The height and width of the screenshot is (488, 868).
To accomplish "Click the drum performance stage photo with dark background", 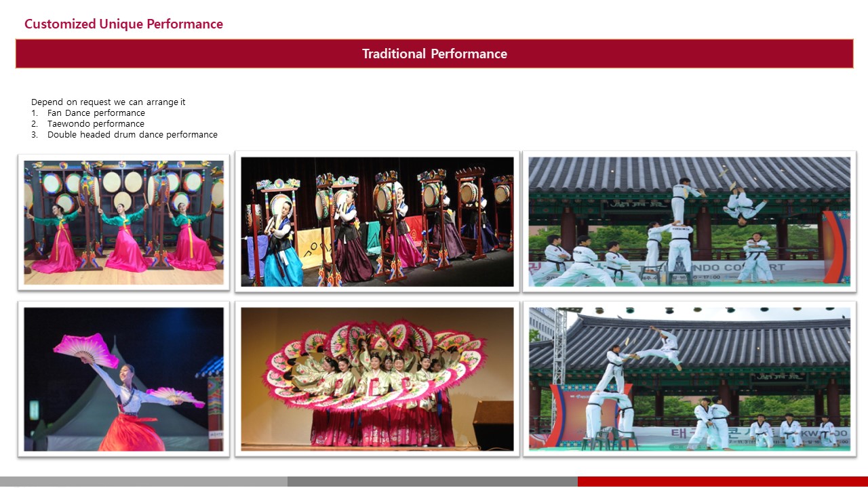I will pos(377,222).
